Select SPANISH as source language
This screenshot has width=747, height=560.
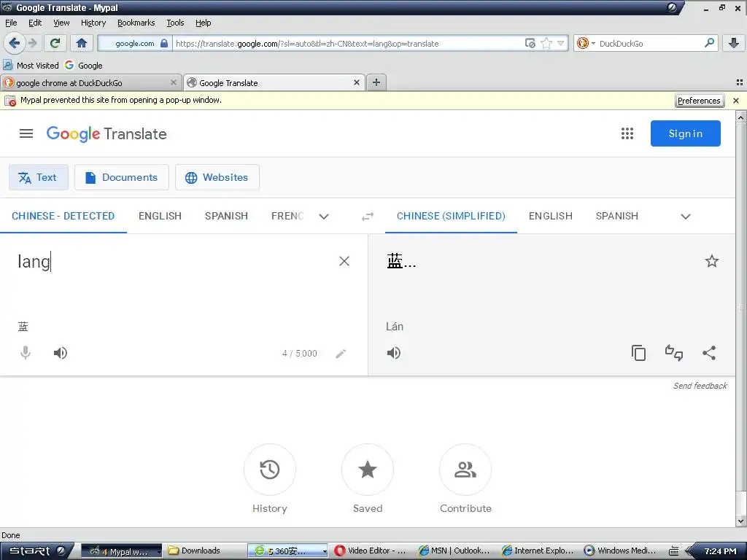coord(226,216)
